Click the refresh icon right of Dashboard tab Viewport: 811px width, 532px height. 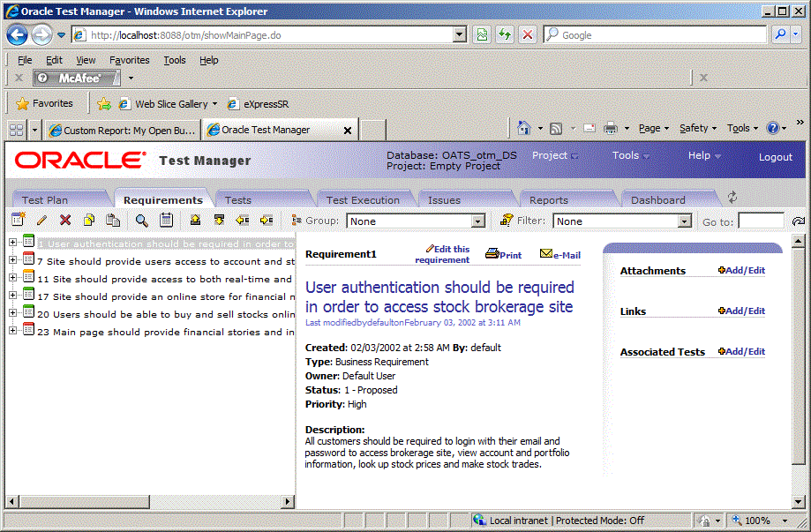click(x=732, y=197)
